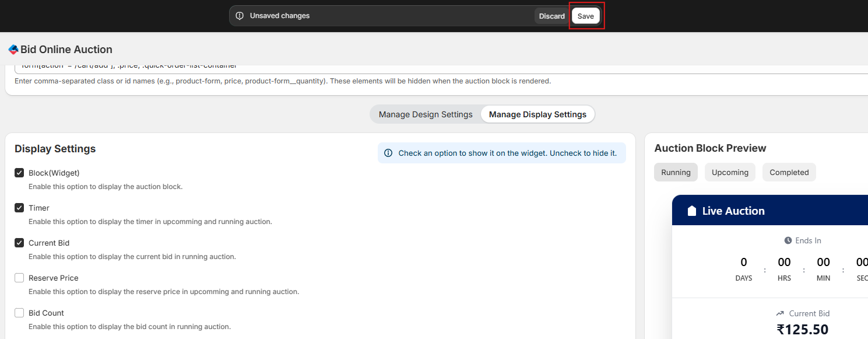
Task: Click the ₹125.50 current bid amount
Action: coord(802,330)
